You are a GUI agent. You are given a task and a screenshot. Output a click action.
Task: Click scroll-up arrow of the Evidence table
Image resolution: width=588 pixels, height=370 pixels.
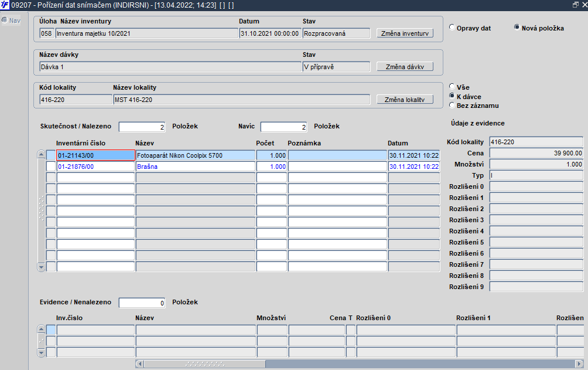click(x=41, y=330)
